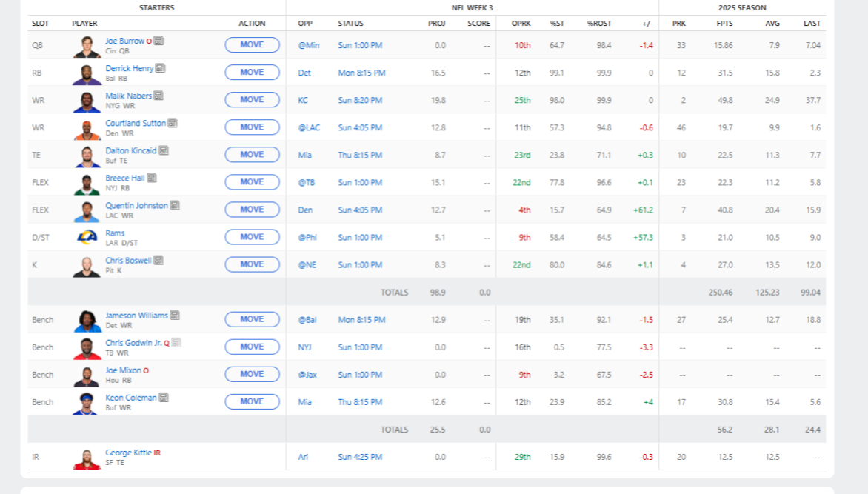Open Malik Nabers' player news icon

pyautogui.click(x=158, y=96)
